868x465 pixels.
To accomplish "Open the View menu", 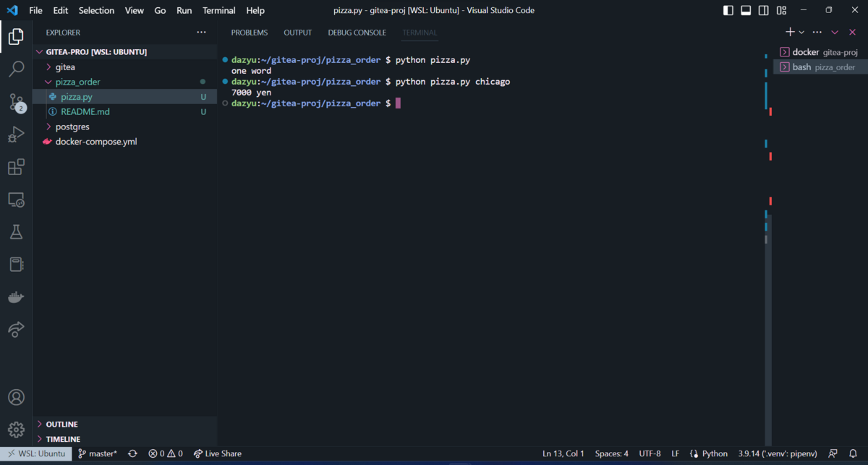I will click(135, 11).
